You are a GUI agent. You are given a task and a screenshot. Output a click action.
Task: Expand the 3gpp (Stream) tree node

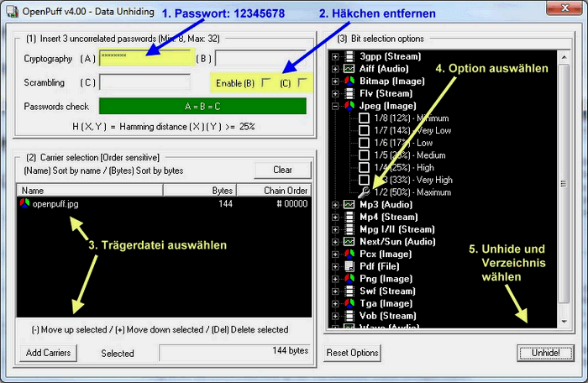pos(335,57)
